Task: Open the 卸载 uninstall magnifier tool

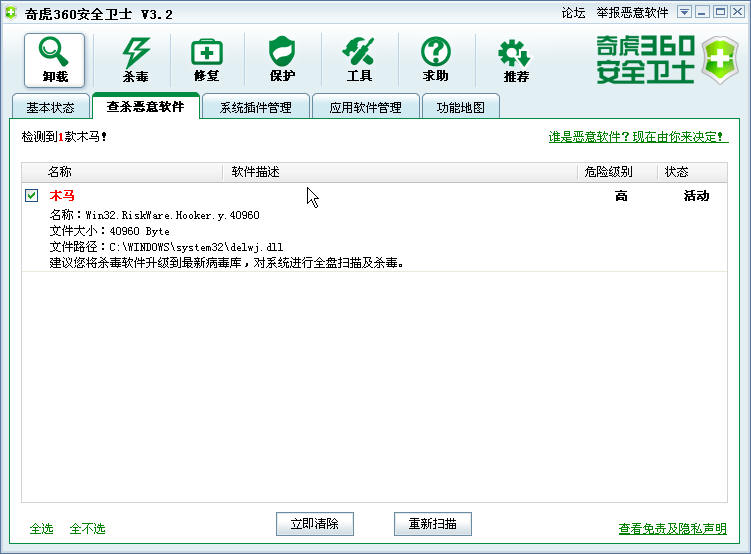Action: tap(54, 60)
